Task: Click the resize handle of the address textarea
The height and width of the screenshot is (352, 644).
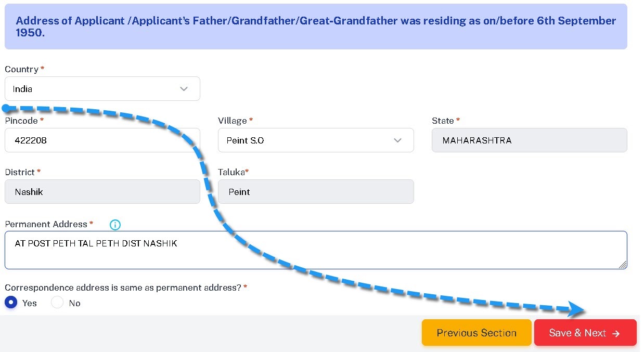Action: click(x=622, y=265)
